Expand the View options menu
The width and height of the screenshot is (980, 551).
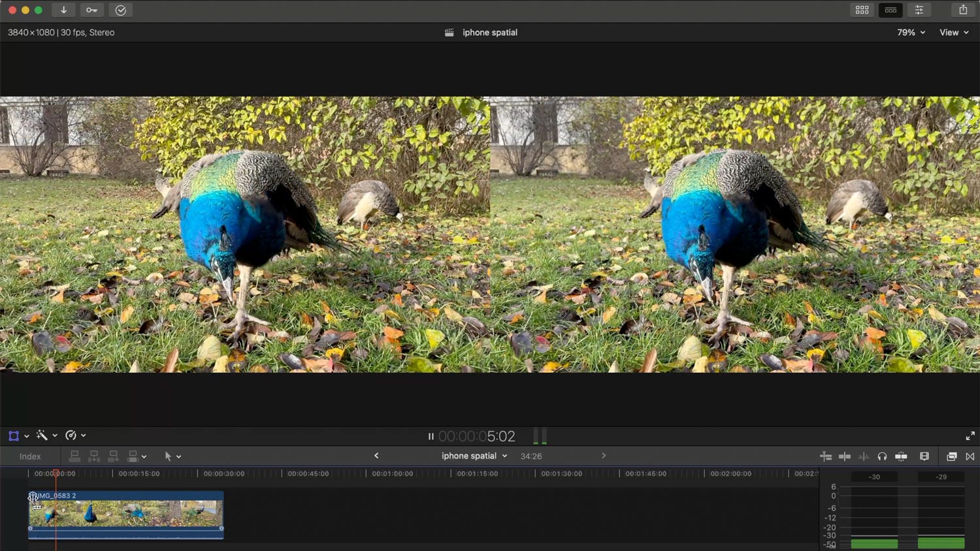[954, 32]
